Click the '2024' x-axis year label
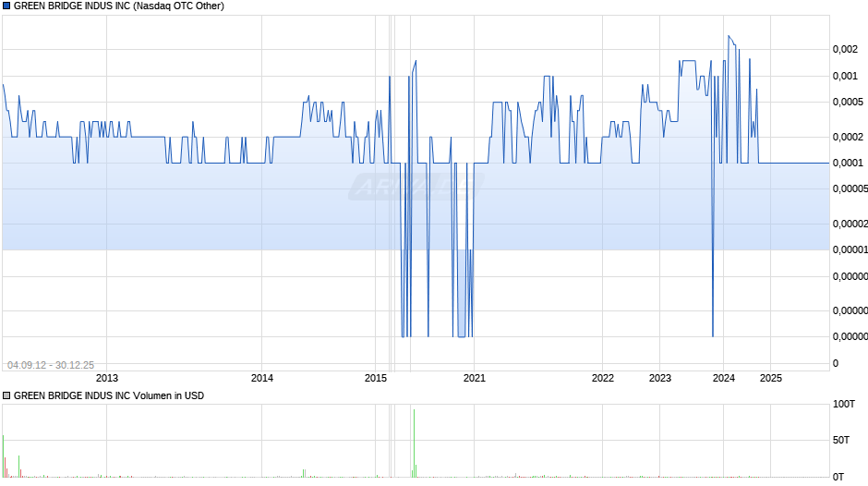This screenshot has height=486, width=868. (724, 378)
